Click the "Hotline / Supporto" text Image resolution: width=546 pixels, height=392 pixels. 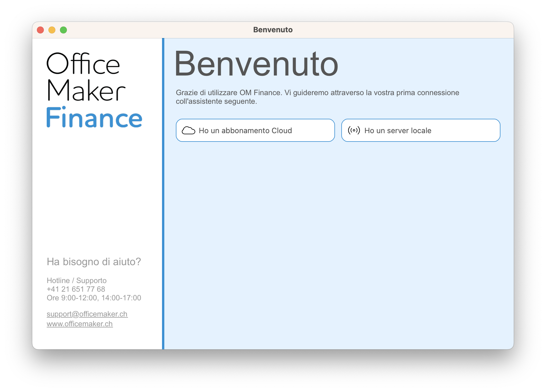[77, 280]
